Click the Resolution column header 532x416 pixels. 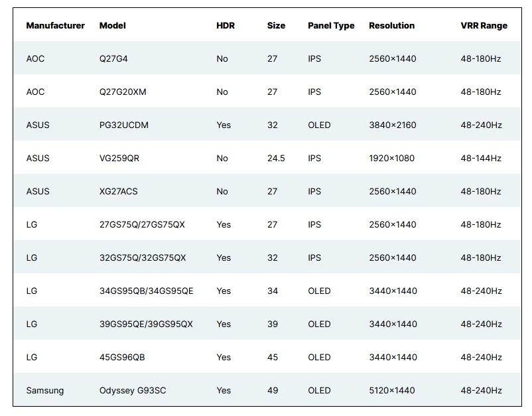[x=392, y=25]
